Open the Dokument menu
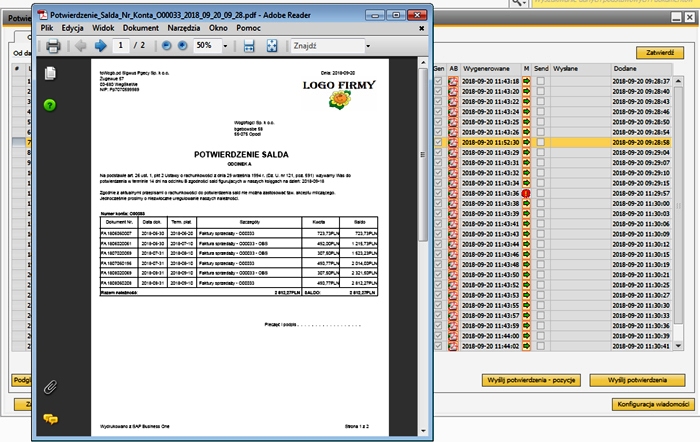This screenshot has height=442, width=700. (x=141, y=28)
